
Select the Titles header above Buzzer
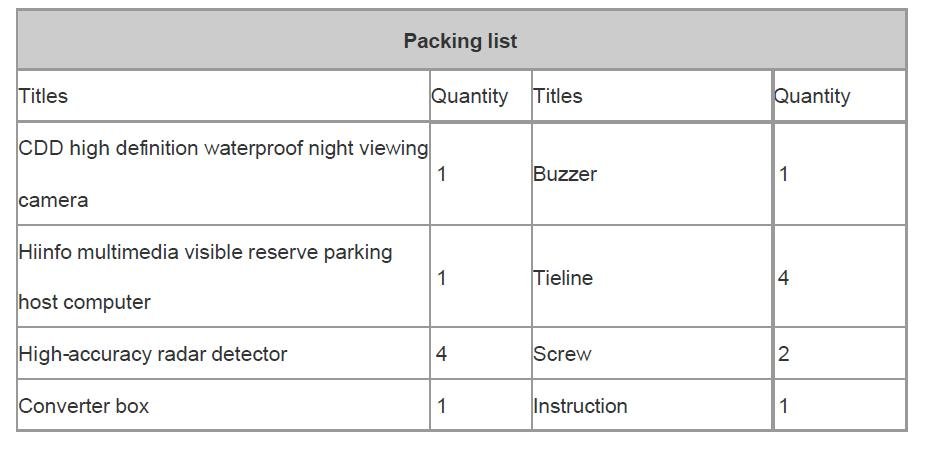coord(557,96)
